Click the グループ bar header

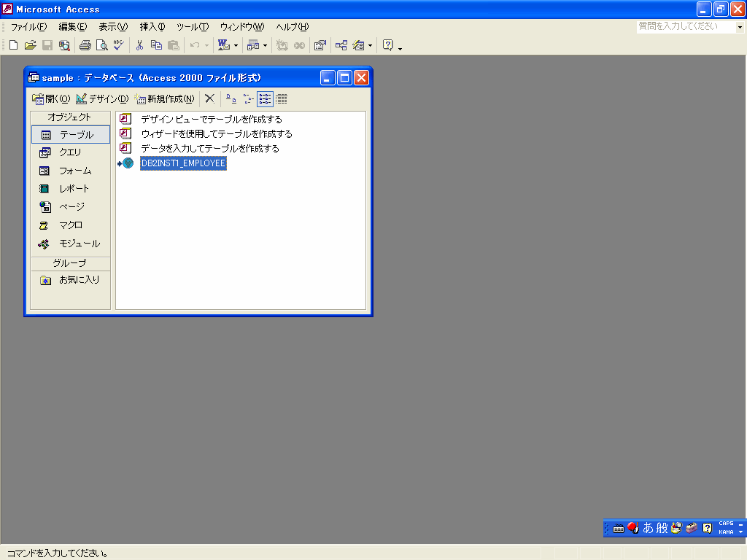[70, 263]
